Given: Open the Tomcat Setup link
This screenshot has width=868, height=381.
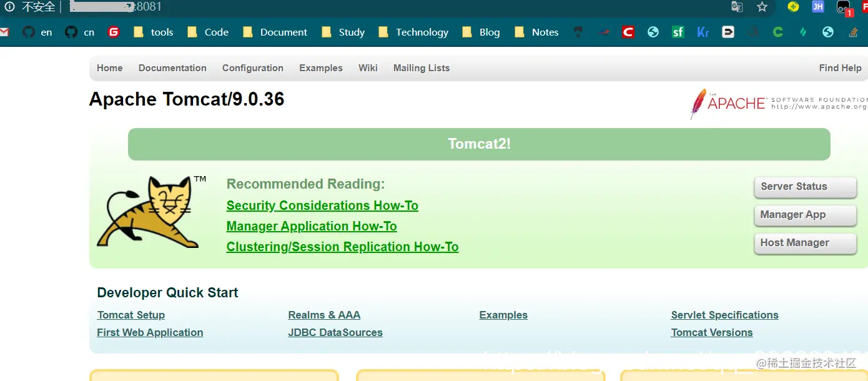Looking at the screenshot, I should coord(131,315).
